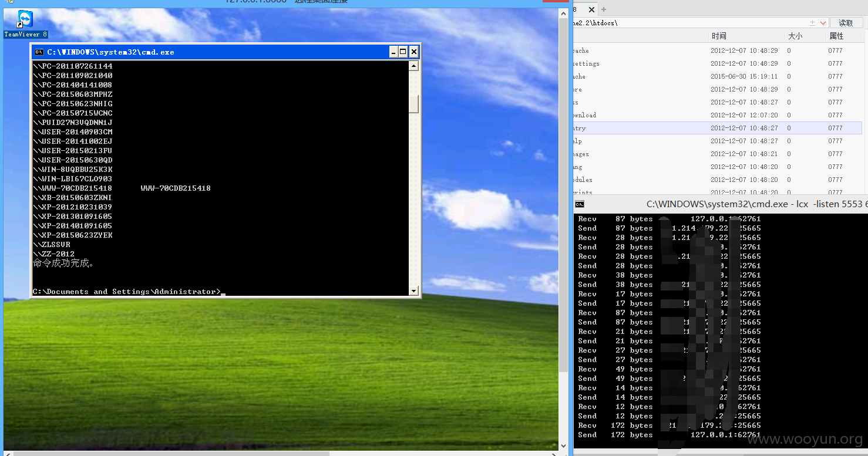868x456 pixels.
Task: Select the row dated 2012-12-07 12:07:20
Action: point(718,115)
